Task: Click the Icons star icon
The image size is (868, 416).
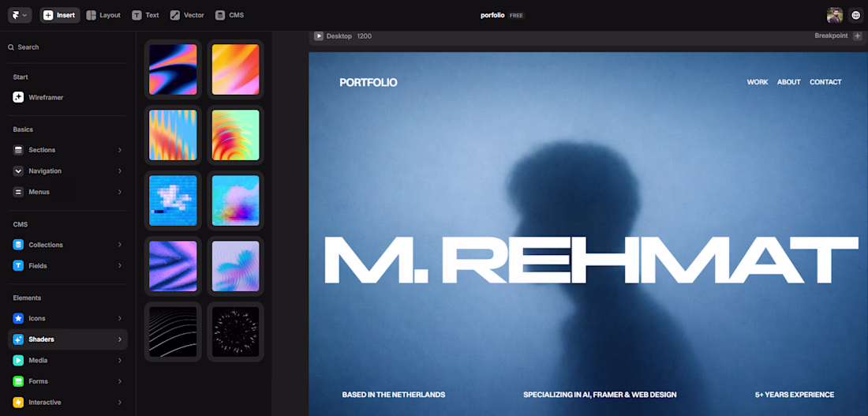Action: [18, 318]
